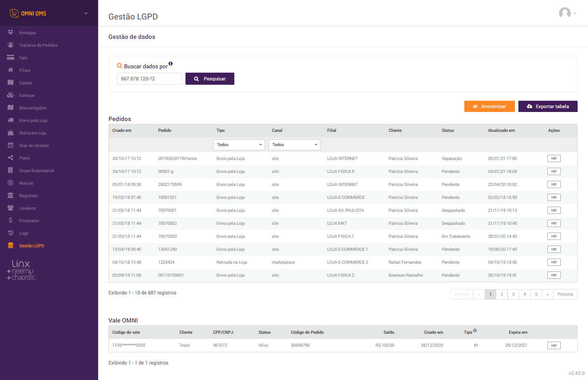
Task: Click ver for order 70070002
Action: point(554,223)
